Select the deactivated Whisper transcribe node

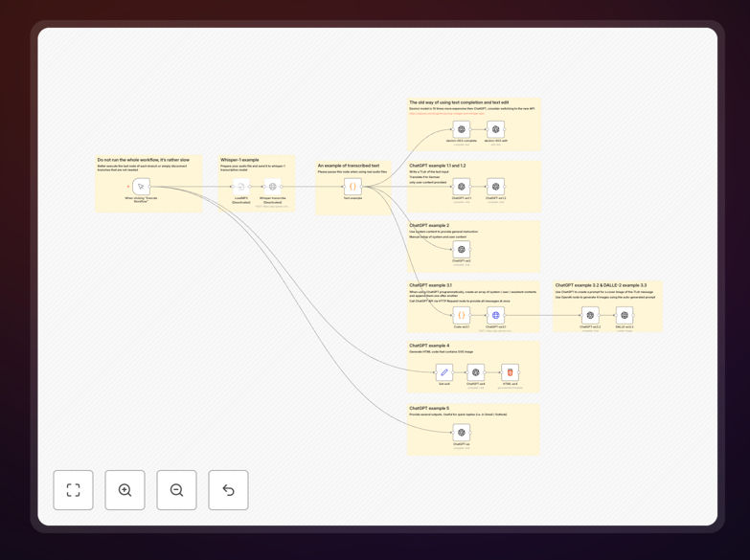coord(273,187)
